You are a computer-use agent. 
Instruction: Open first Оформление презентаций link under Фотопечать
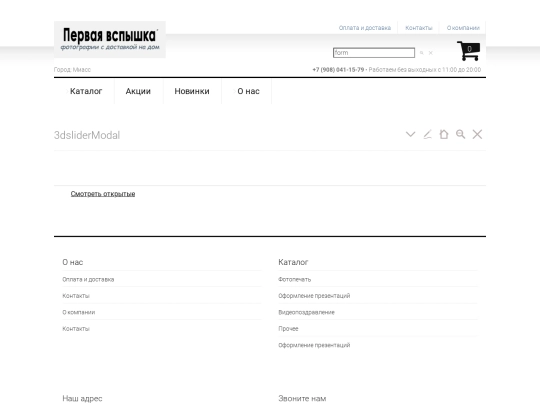pyautogui.click(x=314, y=296)
